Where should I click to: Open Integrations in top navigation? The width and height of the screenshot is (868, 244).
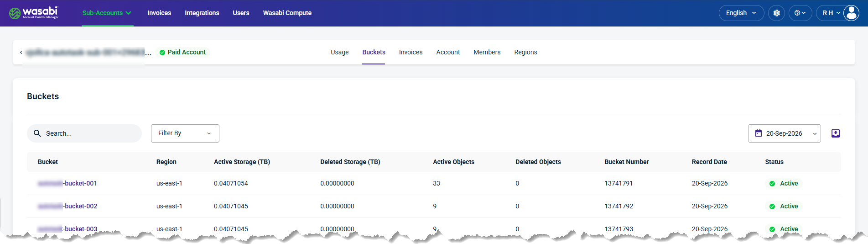point(202,13)
